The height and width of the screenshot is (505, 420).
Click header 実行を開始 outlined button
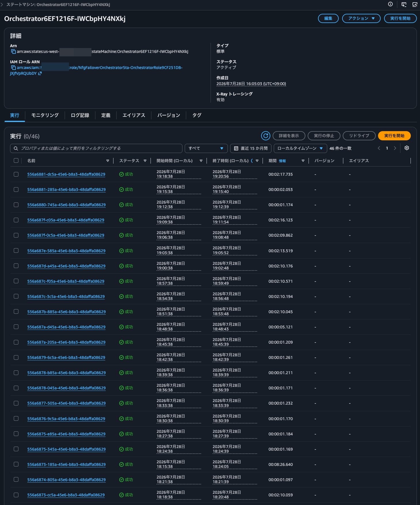coord(400,18)
